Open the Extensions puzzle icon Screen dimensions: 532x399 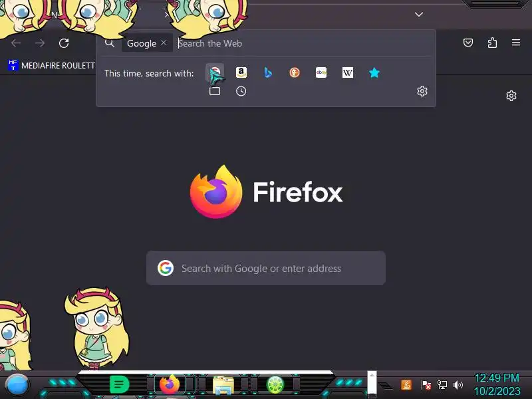click(x=492, y=43)
